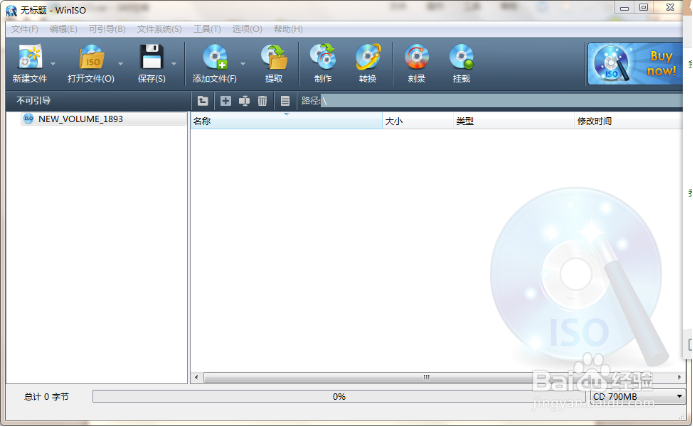Click the 0% capacity progress bar
The width and height of the screenshot is (693, 427).
click(x=339, y=396)
